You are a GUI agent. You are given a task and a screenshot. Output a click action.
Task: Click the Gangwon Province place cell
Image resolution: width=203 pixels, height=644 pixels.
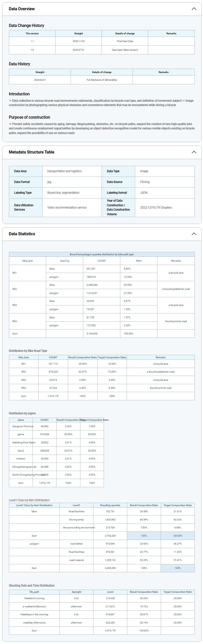point(21,426)
